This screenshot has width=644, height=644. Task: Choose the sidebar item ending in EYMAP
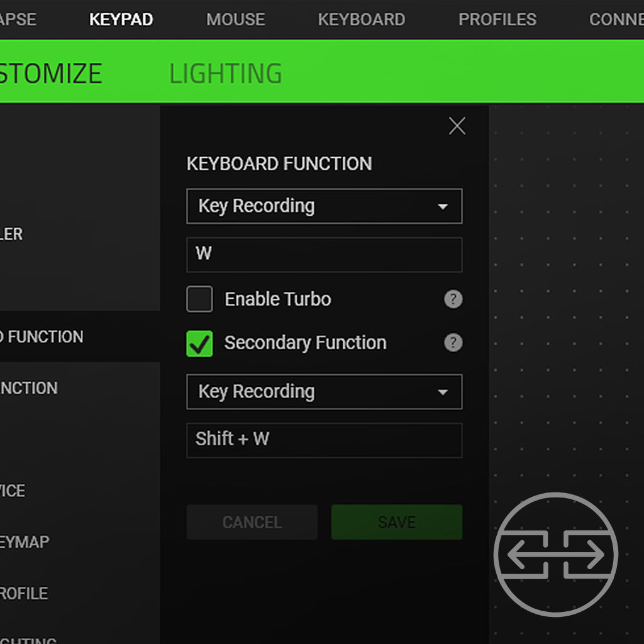[x=25, y=541]
